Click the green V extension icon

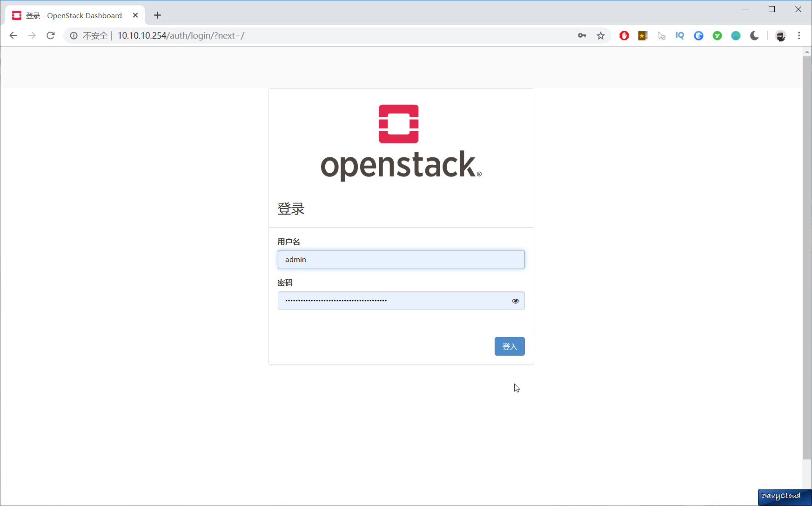point(717,35)
